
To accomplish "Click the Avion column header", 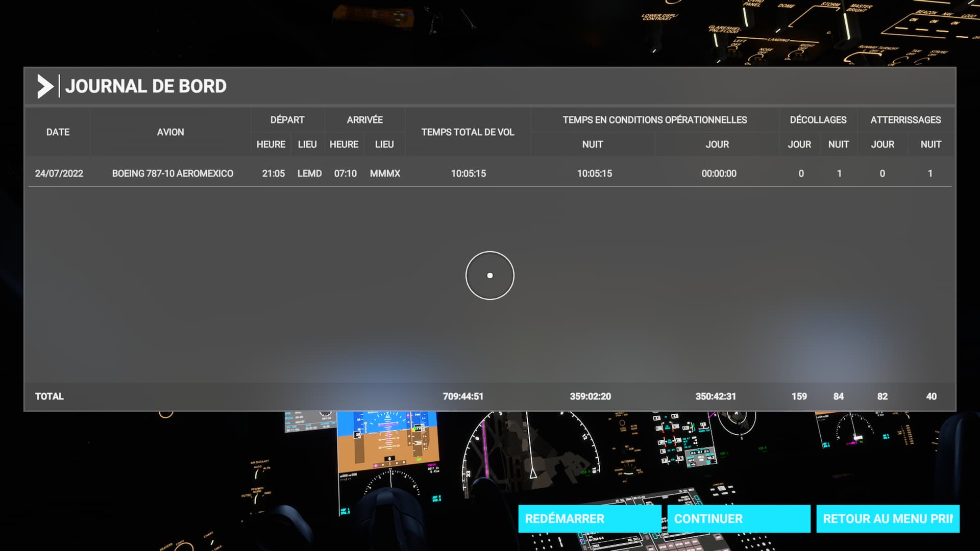I will pos(170,132).
